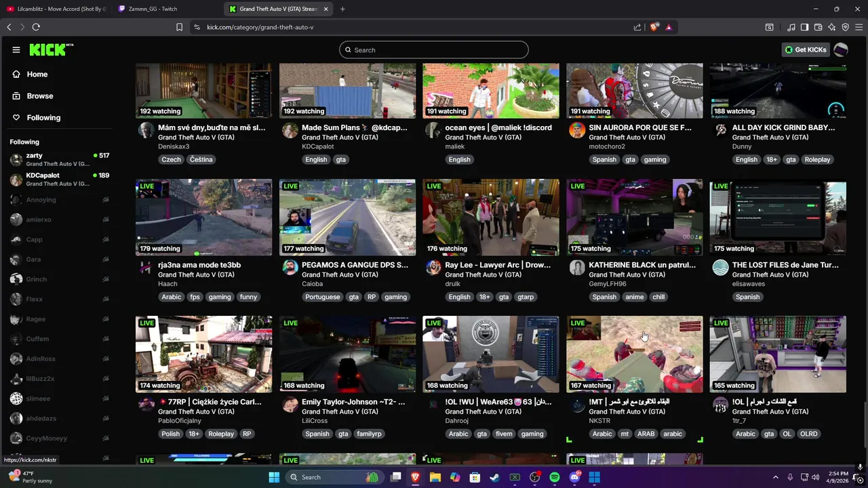Click the KICK logo

51,49
